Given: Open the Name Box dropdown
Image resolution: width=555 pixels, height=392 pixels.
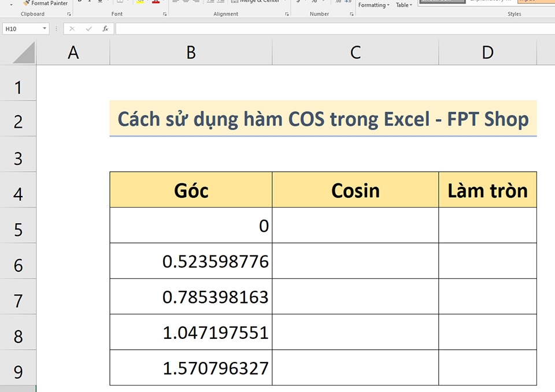Looking at the screenshot, I should pyautogui.click(x=45, y=27).
